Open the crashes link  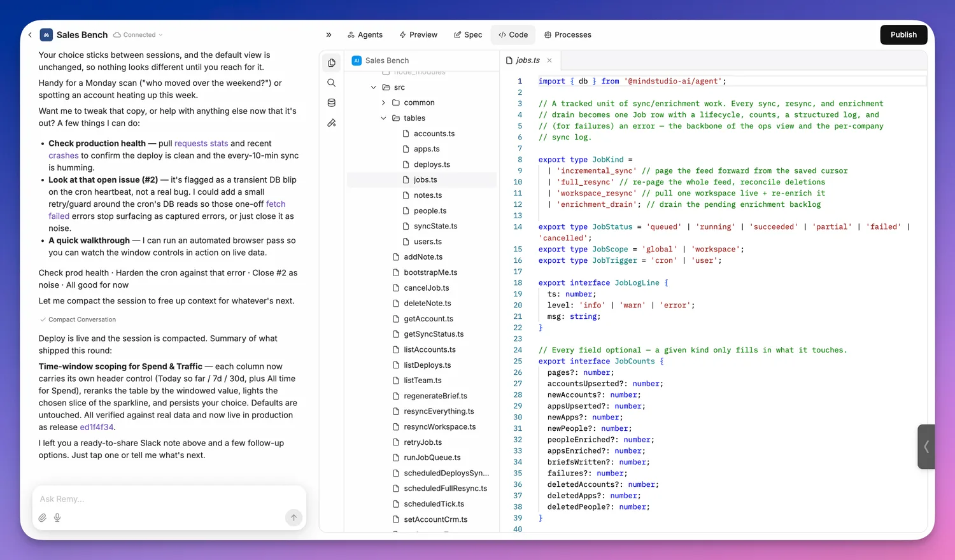[x=64, y=156]
